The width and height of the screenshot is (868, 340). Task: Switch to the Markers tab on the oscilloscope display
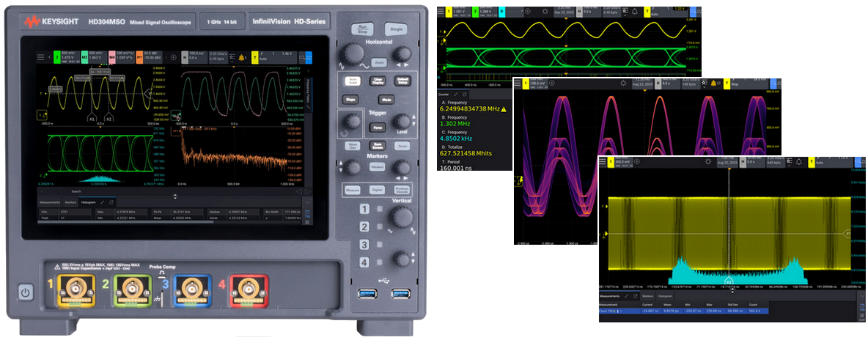(71, 203)
